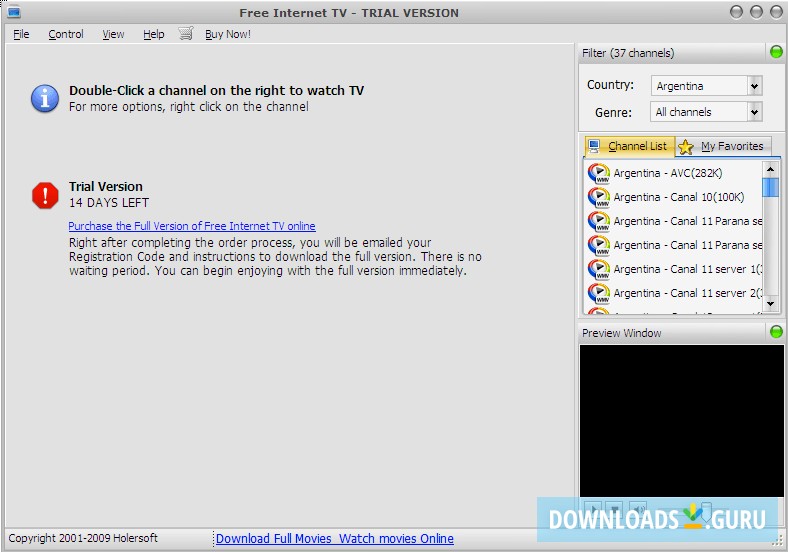Open the Help menu
The width and height of the screenshot is (788, 552).
click(154, 34)
